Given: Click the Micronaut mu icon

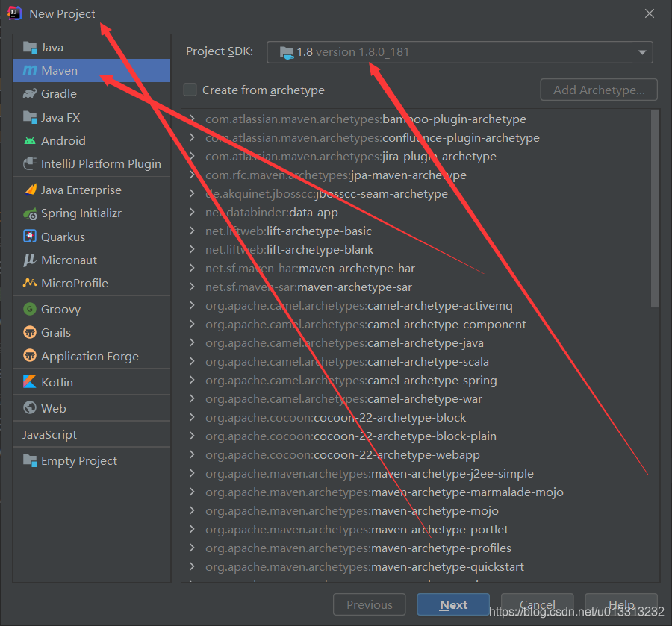Looking at the screenshot, I should point(30,260).
